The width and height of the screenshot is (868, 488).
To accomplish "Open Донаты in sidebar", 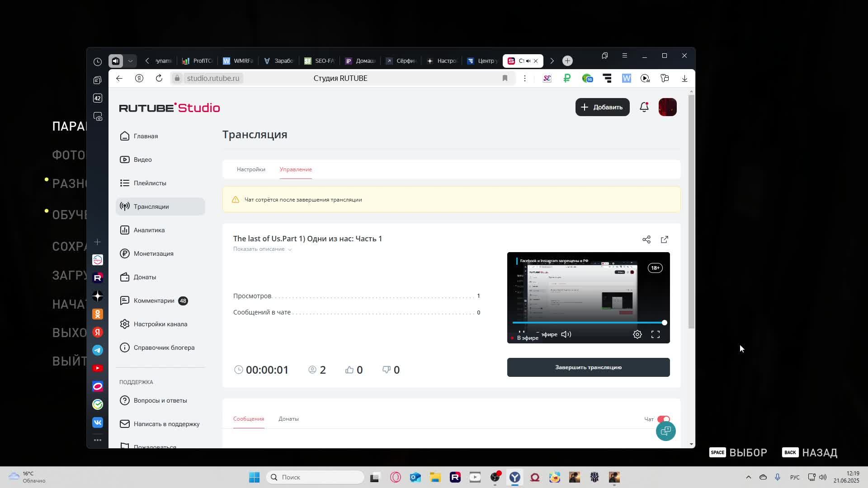I will (160, 277).
